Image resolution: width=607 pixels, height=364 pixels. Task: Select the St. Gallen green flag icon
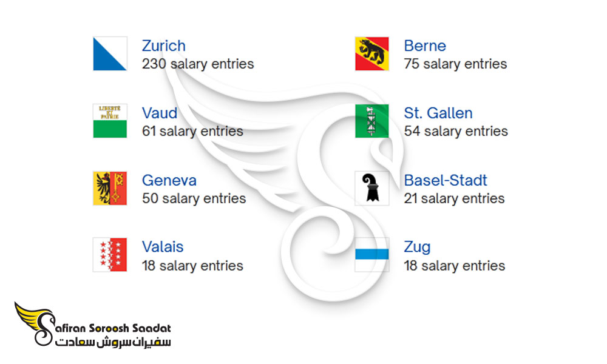(372, 121)
